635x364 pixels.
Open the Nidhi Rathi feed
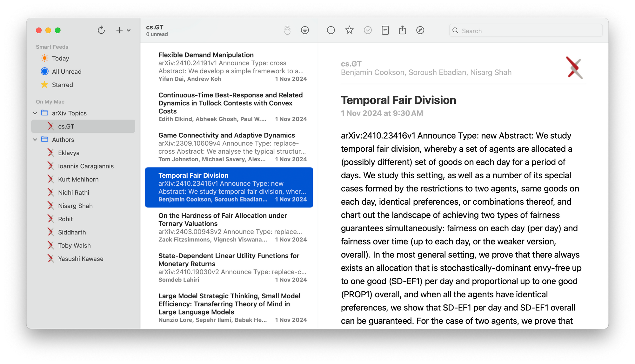83,193
